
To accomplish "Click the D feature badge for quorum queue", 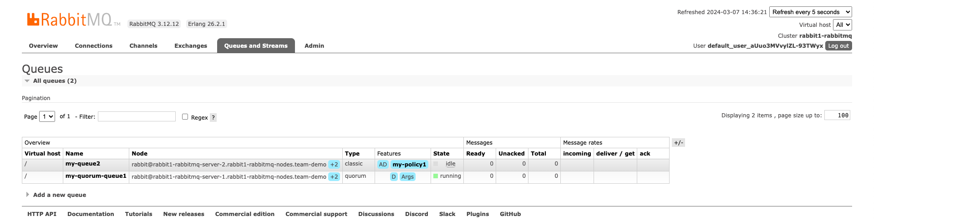I will 394,177.
